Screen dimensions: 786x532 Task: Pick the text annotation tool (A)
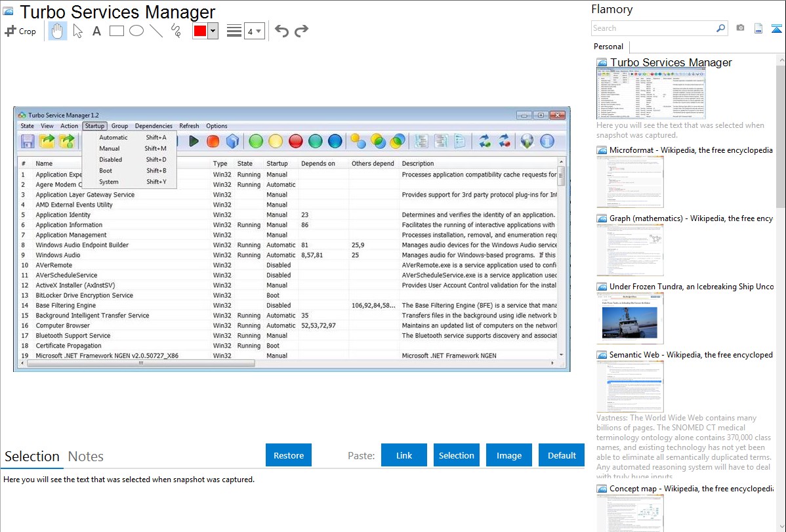coord(96,31)
